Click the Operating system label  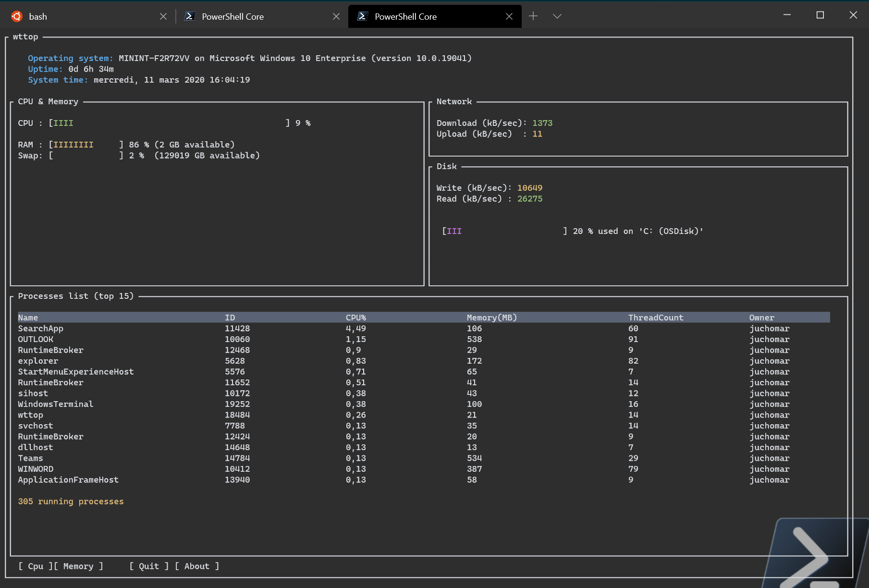(x=71, y=58)
